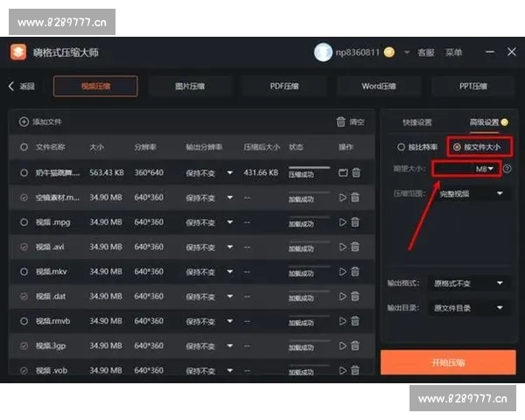Switch to the PDF压缩 tab

tap(284, 86)
